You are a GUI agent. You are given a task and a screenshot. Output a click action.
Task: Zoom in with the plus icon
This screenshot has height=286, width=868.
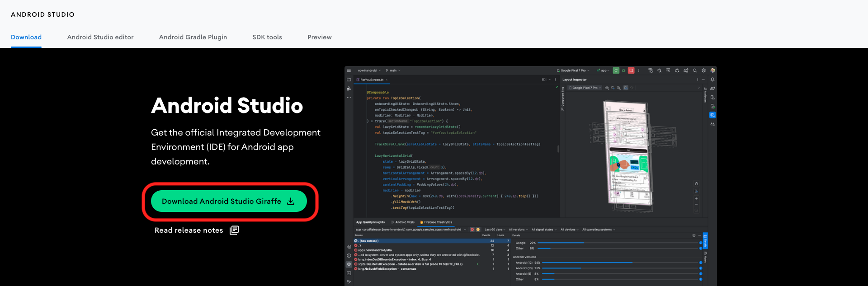tap(696, 198)
